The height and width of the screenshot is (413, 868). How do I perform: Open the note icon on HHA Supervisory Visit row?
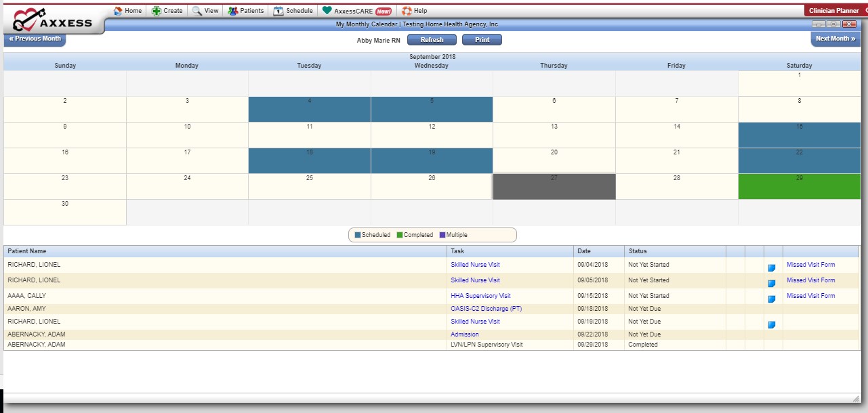(x=771, y=299)
